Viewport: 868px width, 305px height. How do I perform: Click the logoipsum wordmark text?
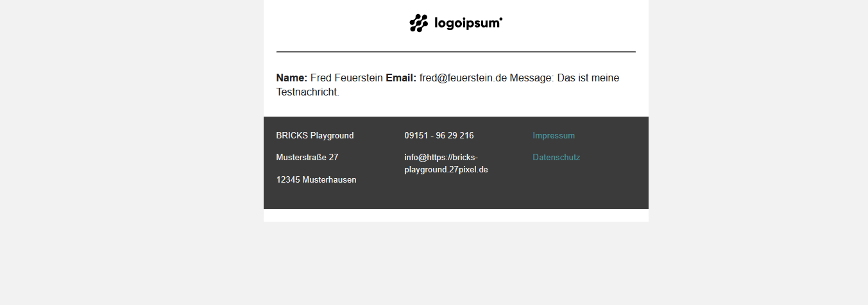pos(466,24)
